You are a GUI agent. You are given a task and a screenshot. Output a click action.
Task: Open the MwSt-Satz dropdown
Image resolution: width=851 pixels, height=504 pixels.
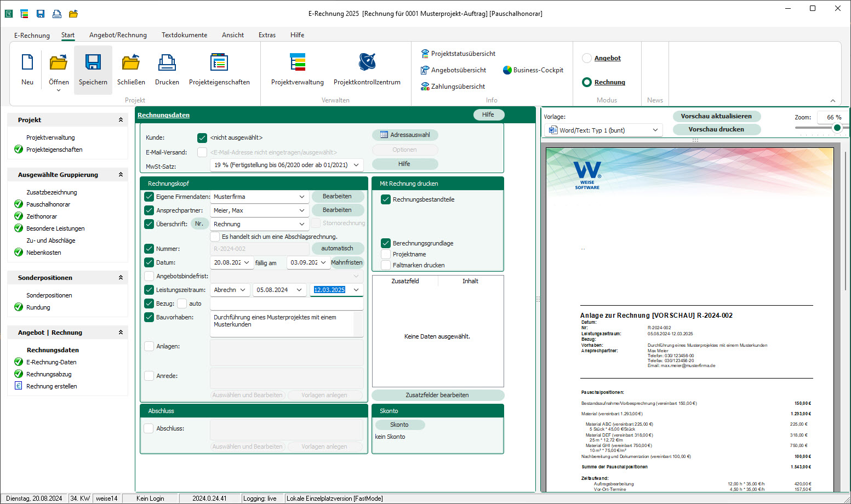(x=357, y=165)
